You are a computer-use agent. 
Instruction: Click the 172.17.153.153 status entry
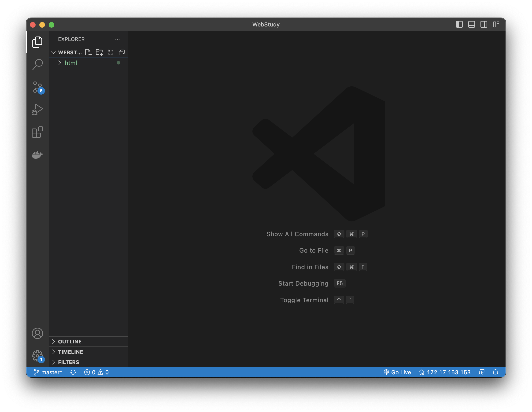(x=445, y=372)
